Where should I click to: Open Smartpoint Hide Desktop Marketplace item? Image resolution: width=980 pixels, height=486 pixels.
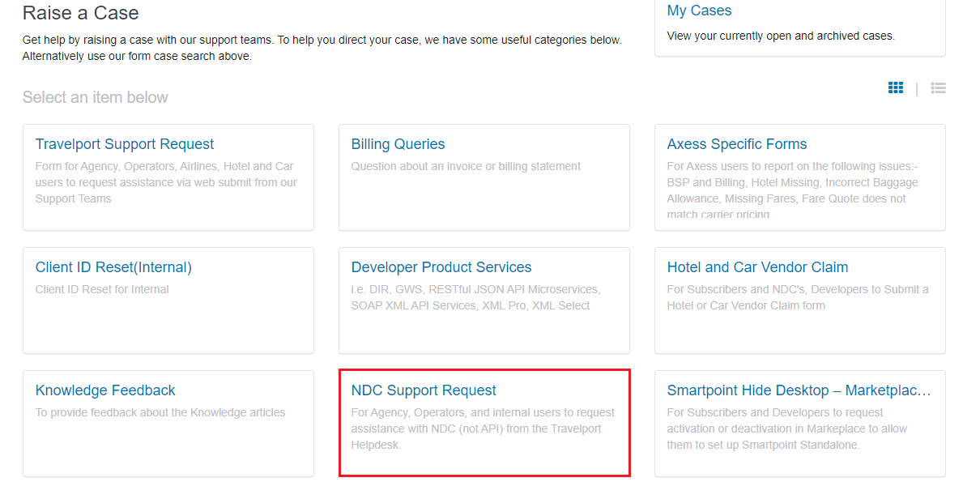tap(799, 390)
